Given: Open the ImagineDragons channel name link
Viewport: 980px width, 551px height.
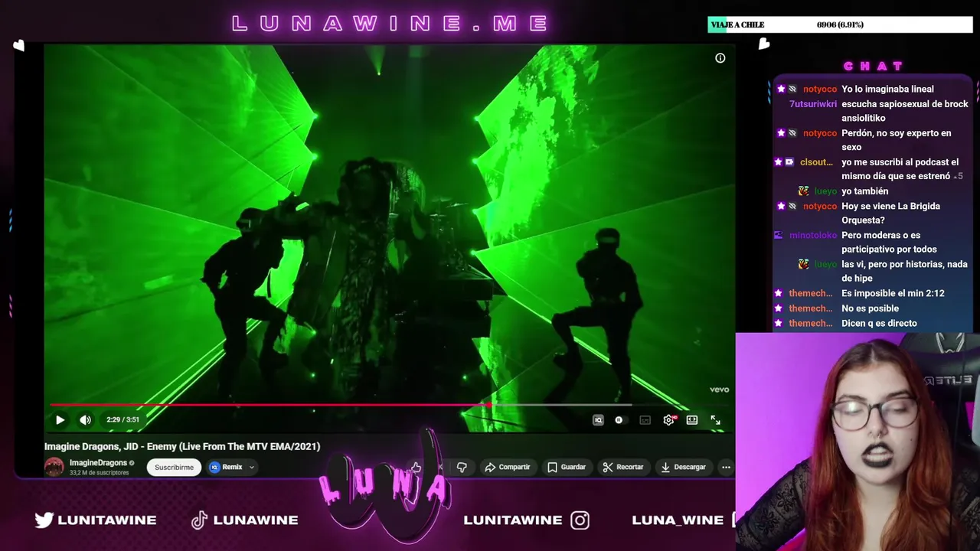Looking at the screenshot, I should point(98,463).
